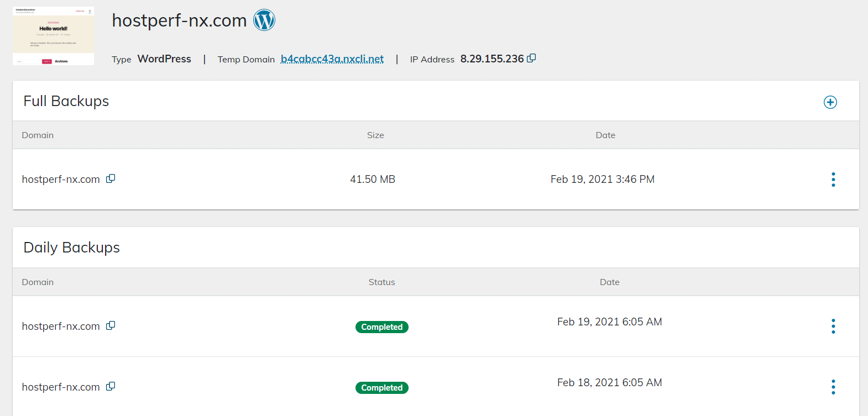868x416 pixels.
Task: Click Completed badge for Feb 18 backup
Action: point(382,388)
